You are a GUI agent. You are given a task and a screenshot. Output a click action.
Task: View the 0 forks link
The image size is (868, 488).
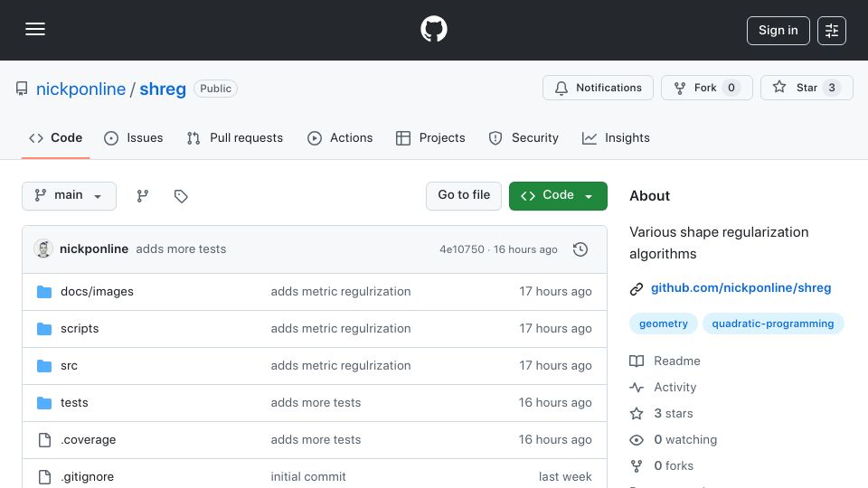pyautogui.click(x=674, y=466)
